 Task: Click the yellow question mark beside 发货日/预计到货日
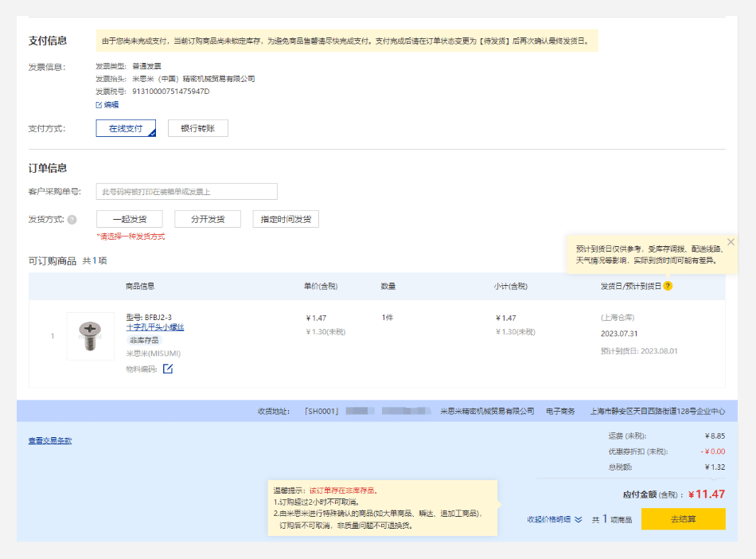point(668,286)
